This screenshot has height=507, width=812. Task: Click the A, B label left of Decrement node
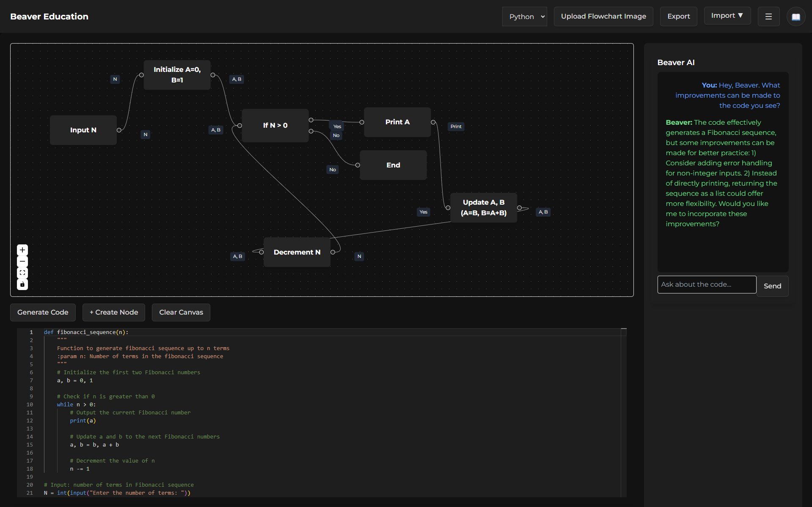pyautogui.click(x=237, y=256)
